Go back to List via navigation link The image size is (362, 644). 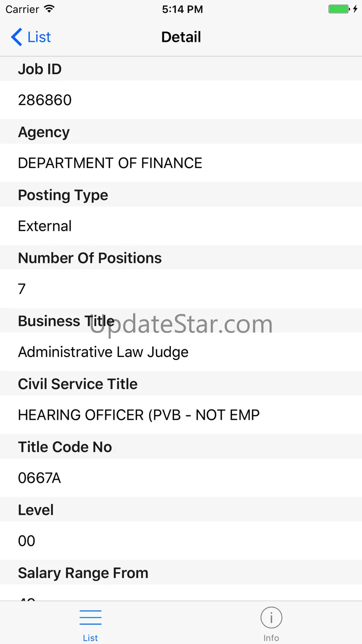click(39, 37)
